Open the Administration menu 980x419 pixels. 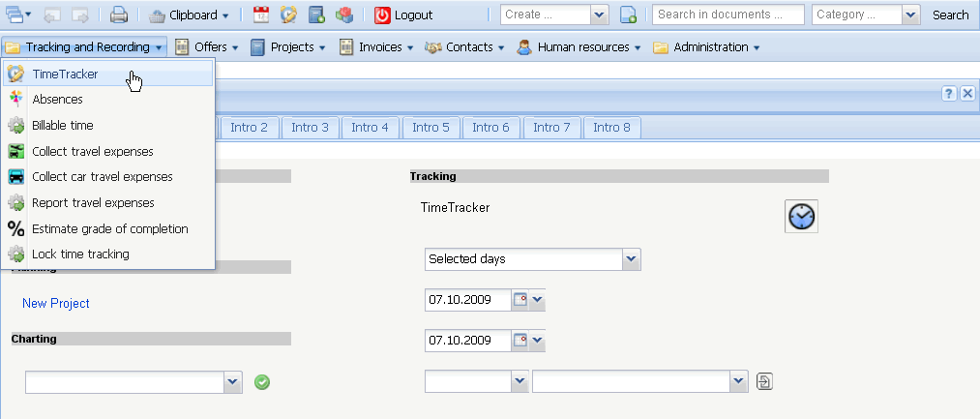706,46
